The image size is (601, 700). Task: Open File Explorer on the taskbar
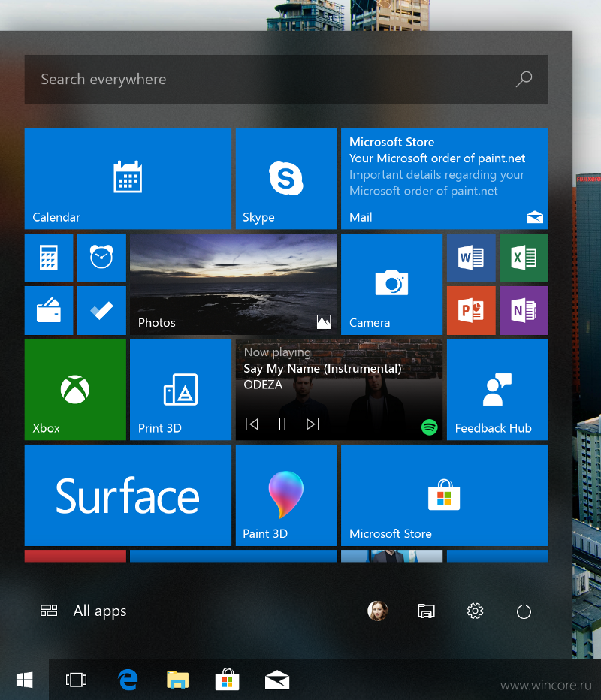click(178, 680)
